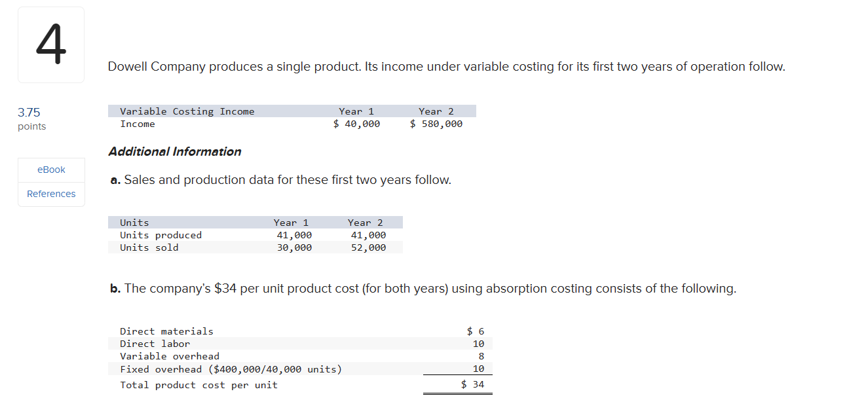Image resolution: width=868 pixels, height=400 pixels.
Task: Select the Direct materials row
Action: 301,331
